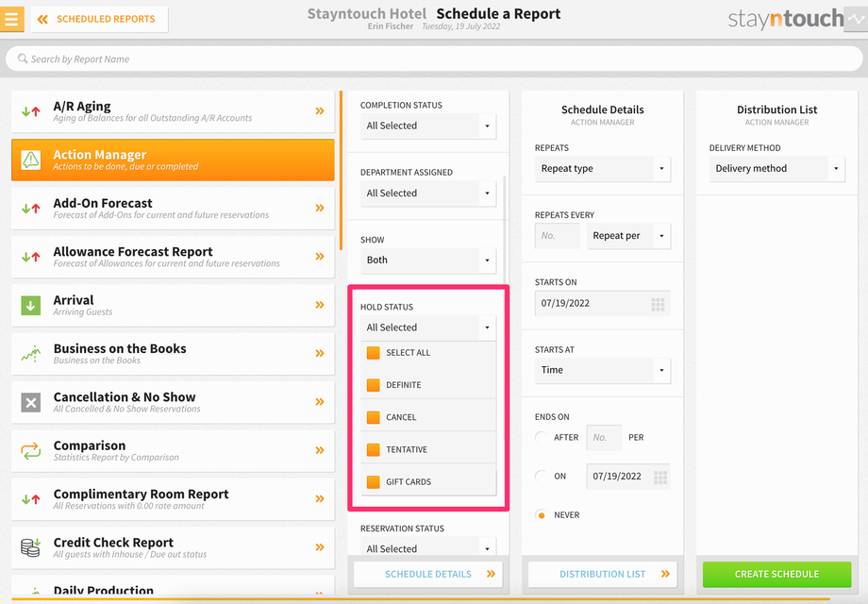The width and height of the screenshot is (868, 604).
Task: Click Credit Check Report double-chevron icon
Action: 320,547
